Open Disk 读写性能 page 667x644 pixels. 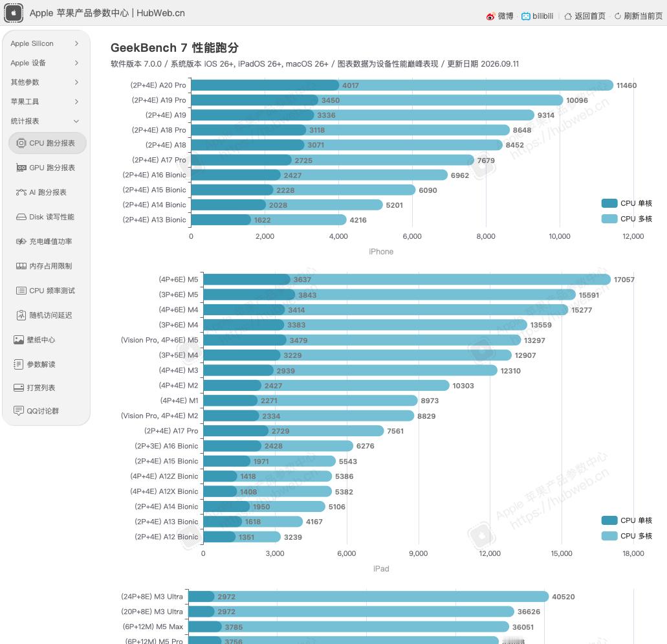(47, 217)
